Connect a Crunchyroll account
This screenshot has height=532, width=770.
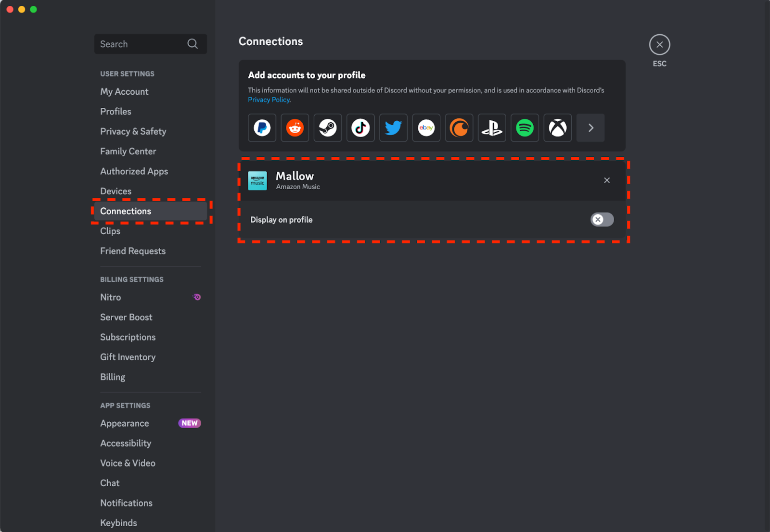(459, 128)
